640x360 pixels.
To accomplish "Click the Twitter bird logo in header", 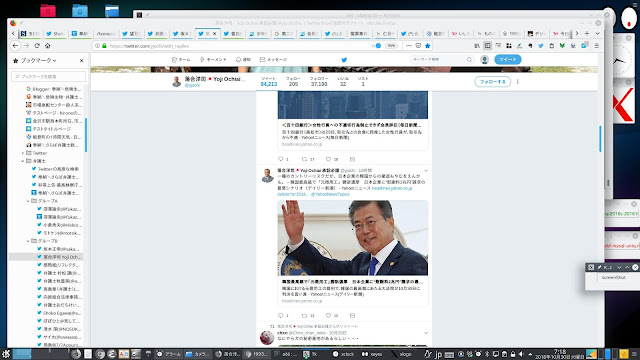I will click(344, 60).
